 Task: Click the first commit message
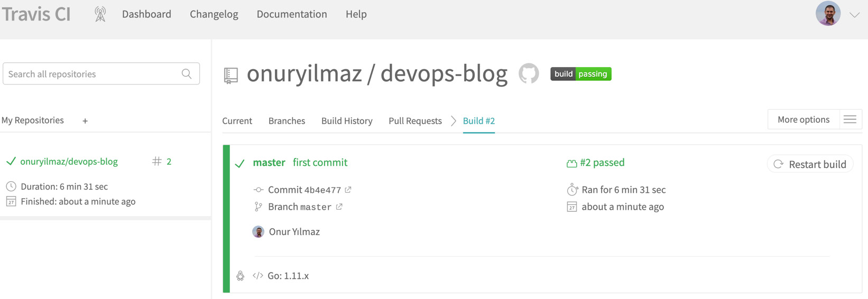320,163
